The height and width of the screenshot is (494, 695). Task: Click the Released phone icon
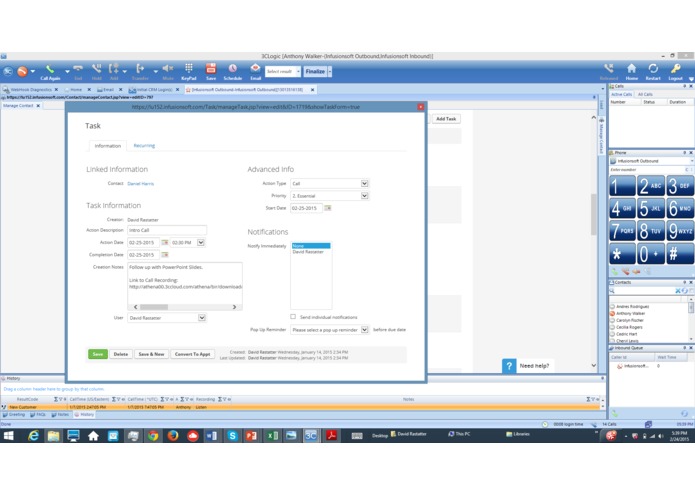click(609, 69)
